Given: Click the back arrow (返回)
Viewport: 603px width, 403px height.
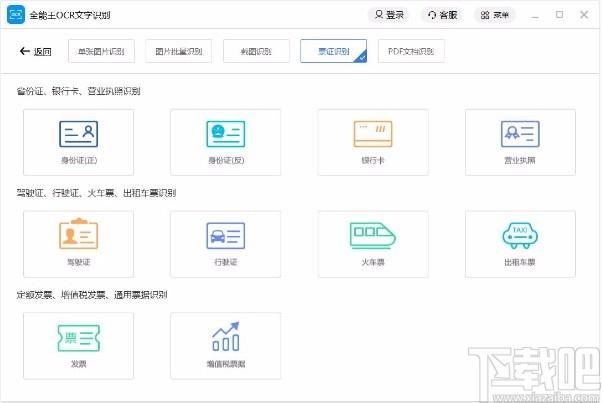Looking at the screenshot, I should (x=35, y=51).
